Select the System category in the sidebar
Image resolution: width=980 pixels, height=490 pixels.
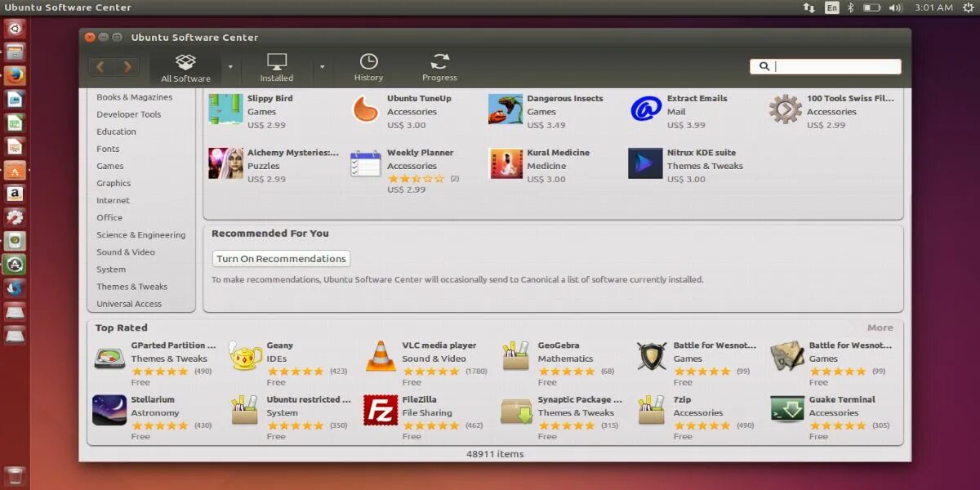111,269
